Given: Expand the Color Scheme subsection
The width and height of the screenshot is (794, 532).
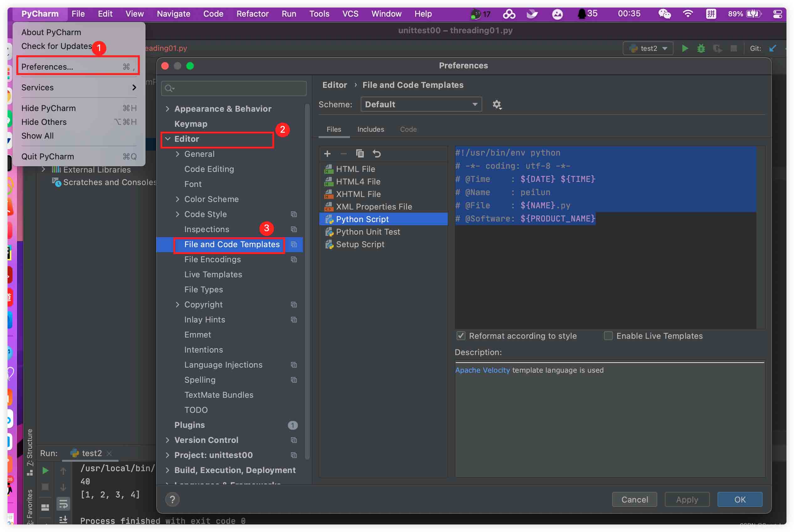Looking at the screenshot, I should [x=177, y=199].
